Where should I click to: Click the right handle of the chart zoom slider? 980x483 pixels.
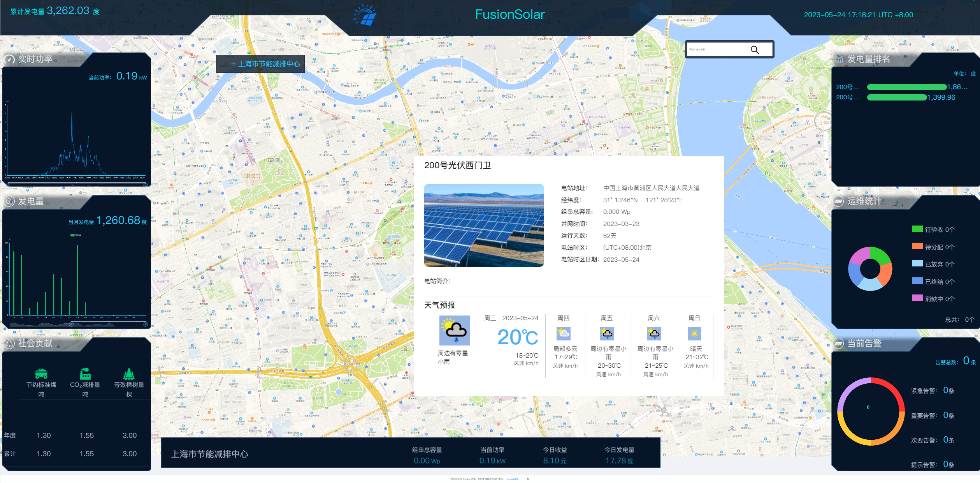pos(146,324)
